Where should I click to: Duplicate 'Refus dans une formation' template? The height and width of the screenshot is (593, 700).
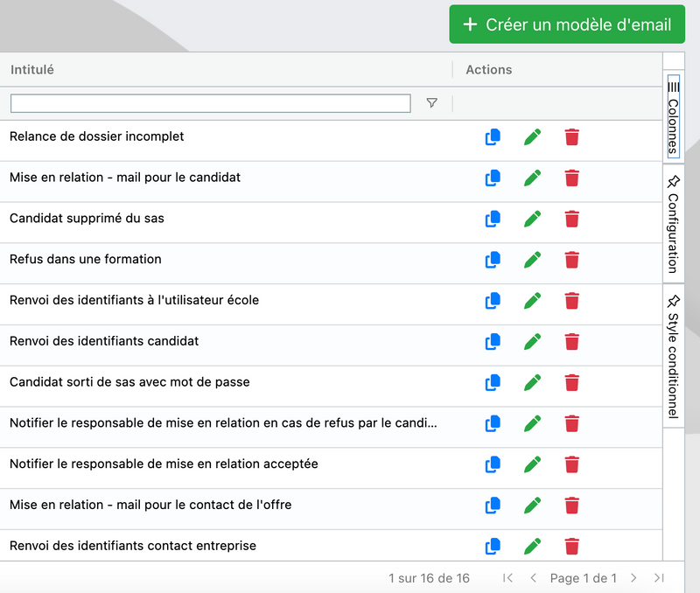coord(493,260)
